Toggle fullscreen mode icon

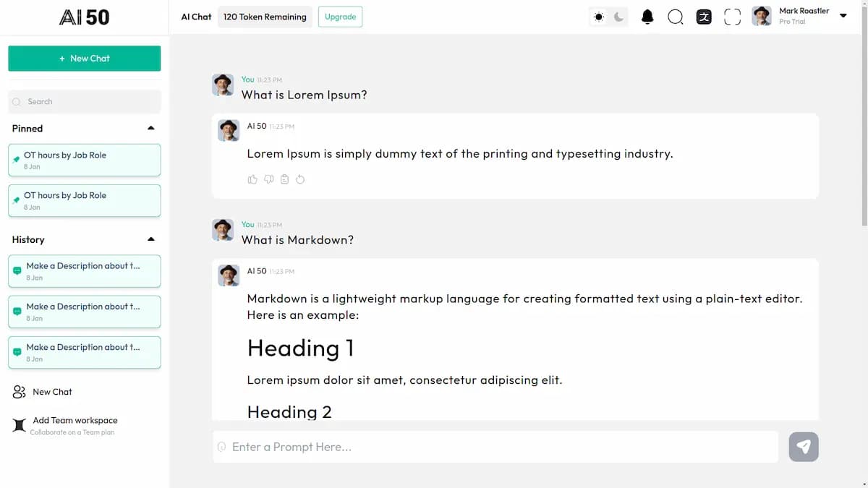click(x=732, y=17)
